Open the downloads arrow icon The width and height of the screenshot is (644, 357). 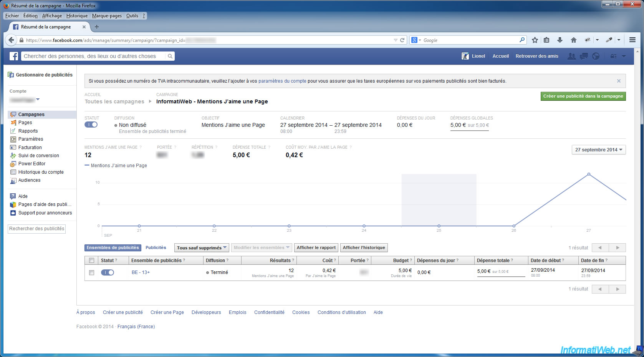pos(560,40)
